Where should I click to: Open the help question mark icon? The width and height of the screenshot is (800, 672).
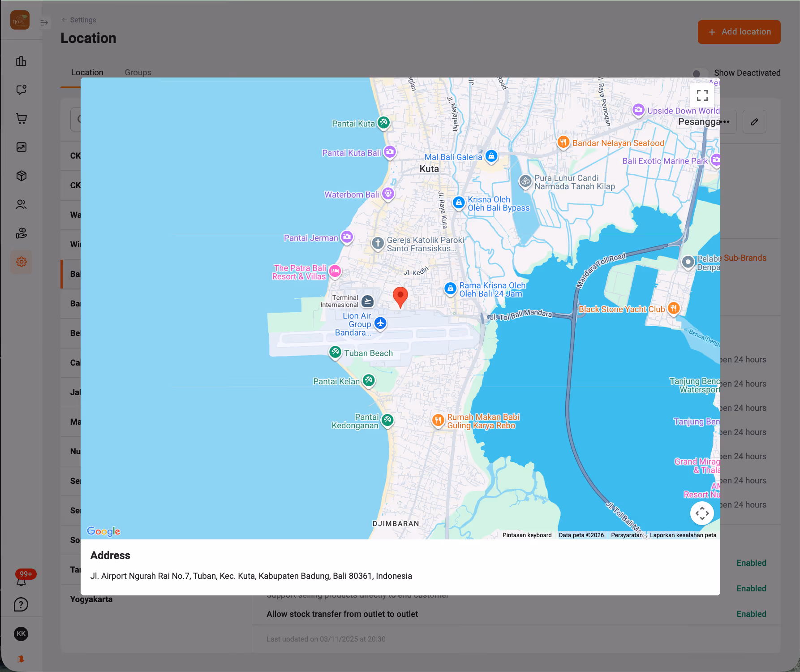click(21, 605)
